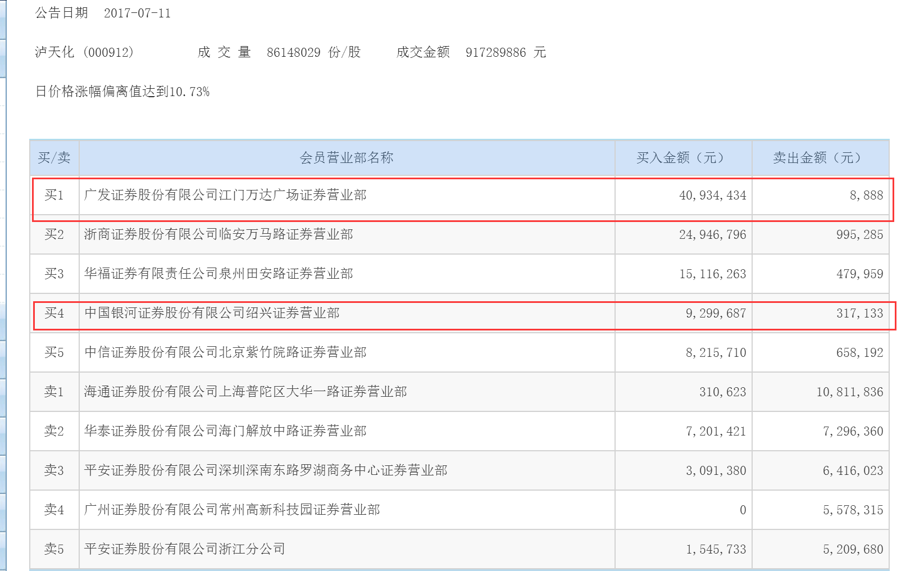Click sell amount 7,296,360
This screenshot has height=571, width=924.
(853, 431)
